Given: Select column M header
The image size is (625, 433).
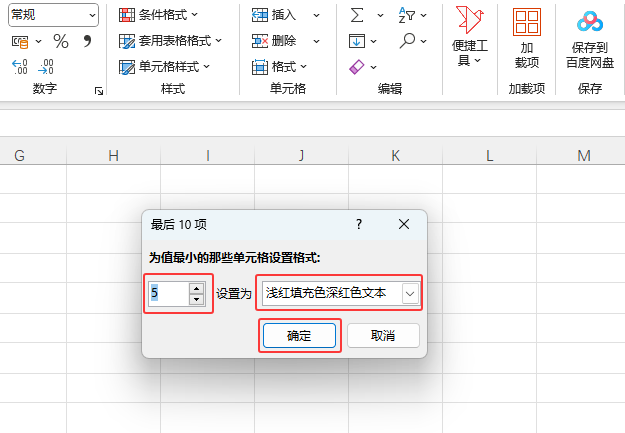Looking at the screenshot, I should click(584, 155).
